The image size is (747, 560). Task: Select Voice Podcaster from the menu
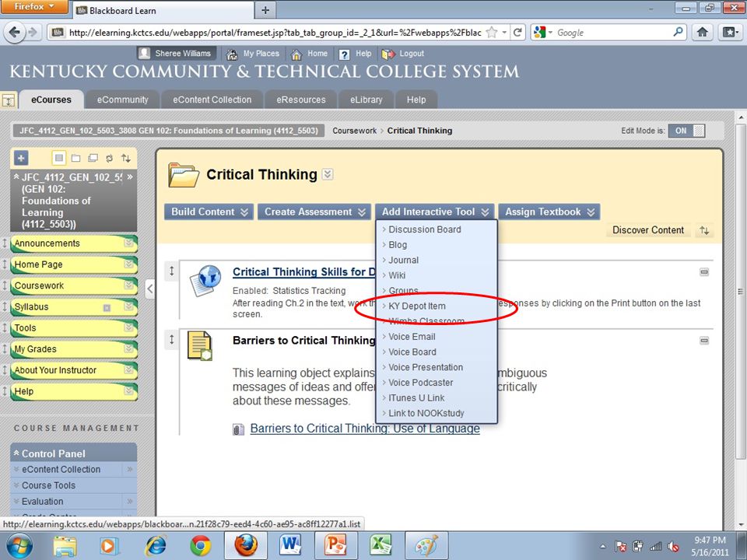pyautogui.click(x=421, y=383)
